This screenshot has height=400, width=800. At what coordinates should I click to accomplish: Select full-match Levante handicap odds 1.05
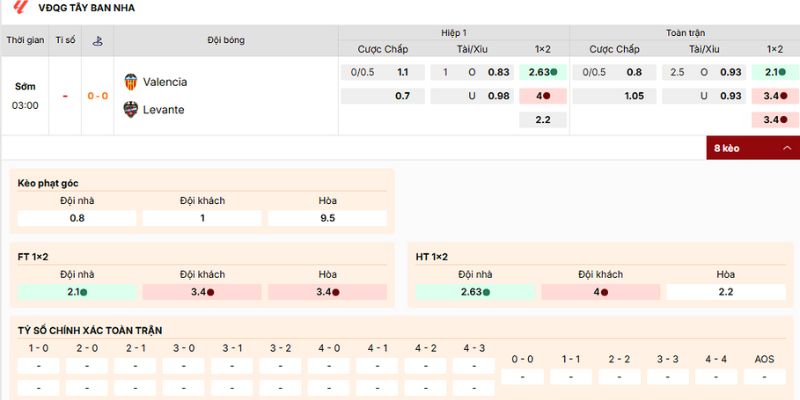pyautogui.click(x=634, y=96)
